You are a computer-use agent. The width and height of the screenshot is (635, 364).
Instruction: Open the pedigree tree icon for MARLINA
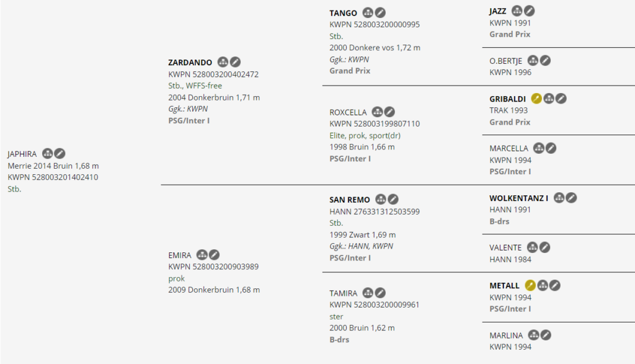pos(533,335)
